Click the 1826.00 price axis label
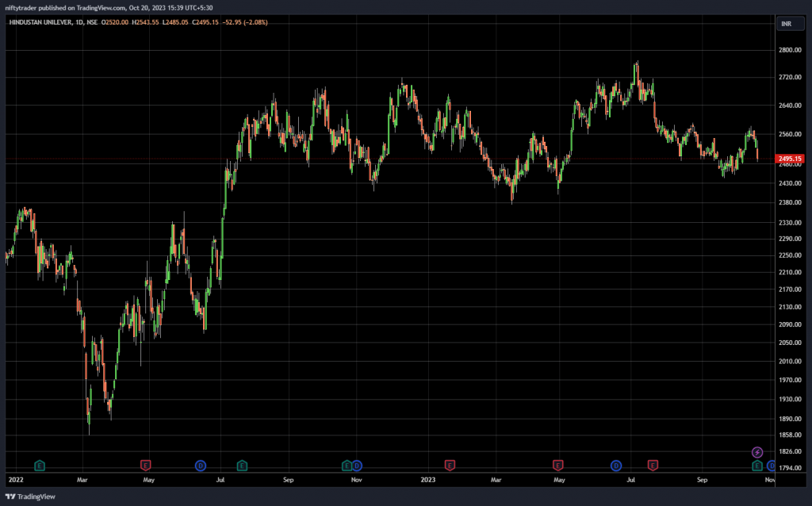 [x=790, y=451]
